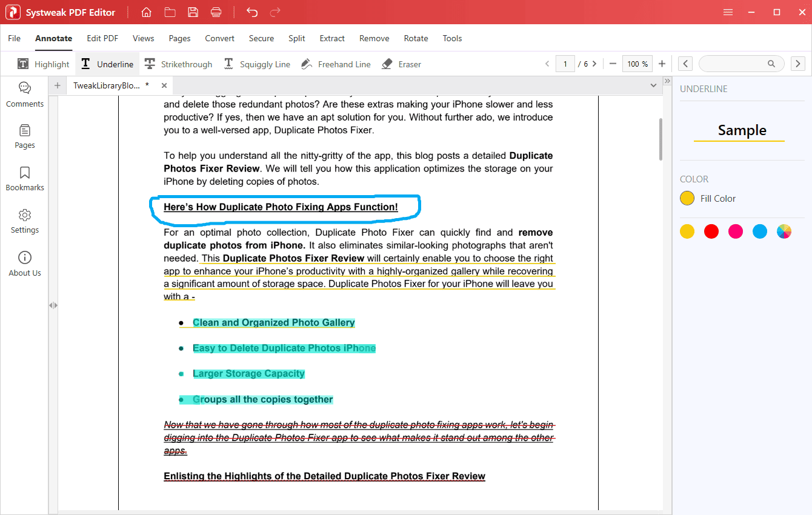The width and height of the screenshot is (812, 515).
Task: Select the Freehand Line tool
Action: [x=336, y=64]
